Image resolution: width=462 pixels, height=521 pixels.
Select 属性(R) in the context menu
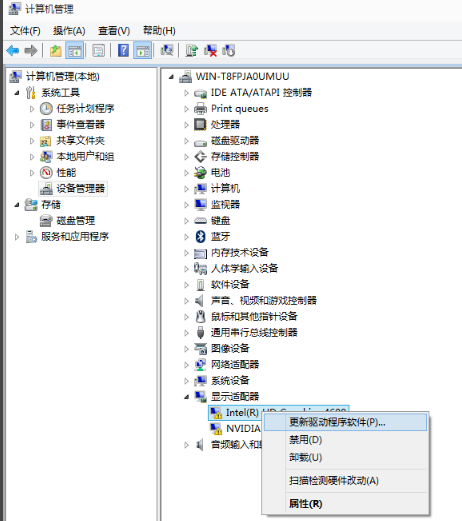click(x=305, y=504)
